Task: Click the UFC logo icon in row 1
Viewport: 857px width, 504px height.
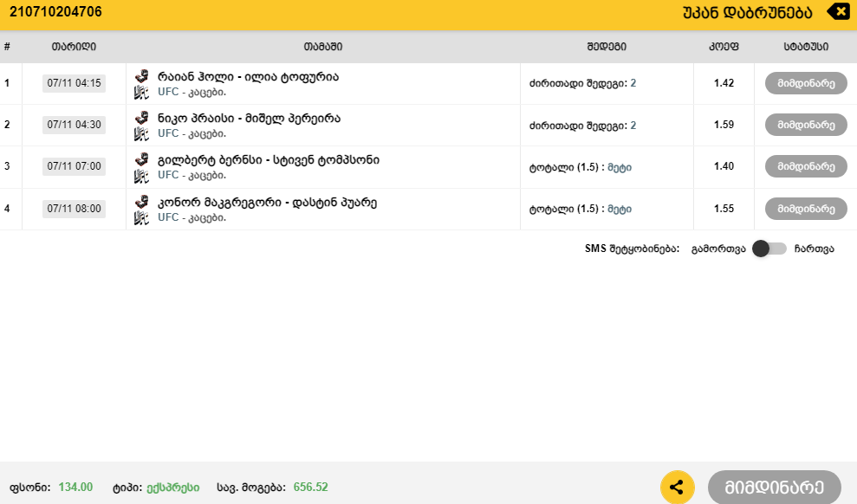Action: (141, 93)
